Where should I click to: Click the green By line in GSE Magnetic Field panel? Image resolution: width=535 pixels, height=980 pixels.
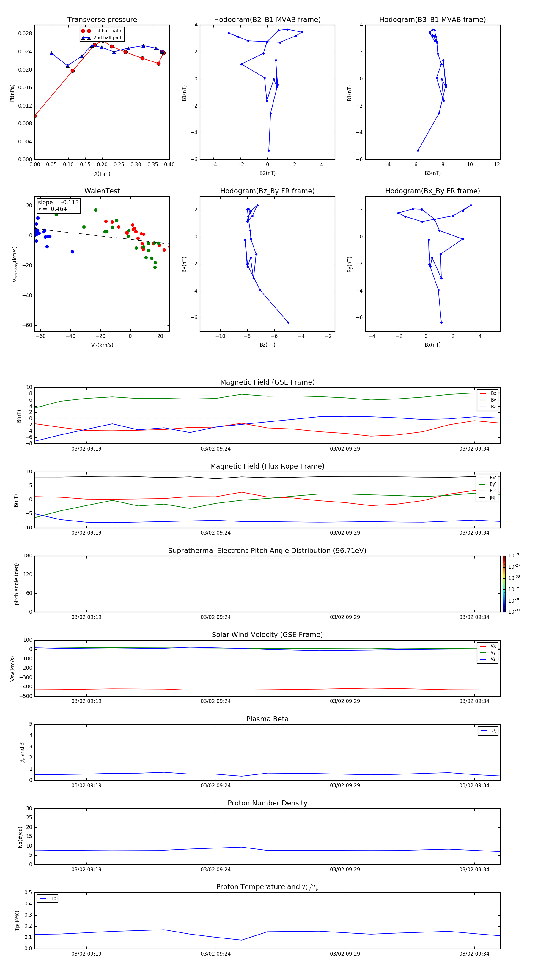(x=267, y=396)
